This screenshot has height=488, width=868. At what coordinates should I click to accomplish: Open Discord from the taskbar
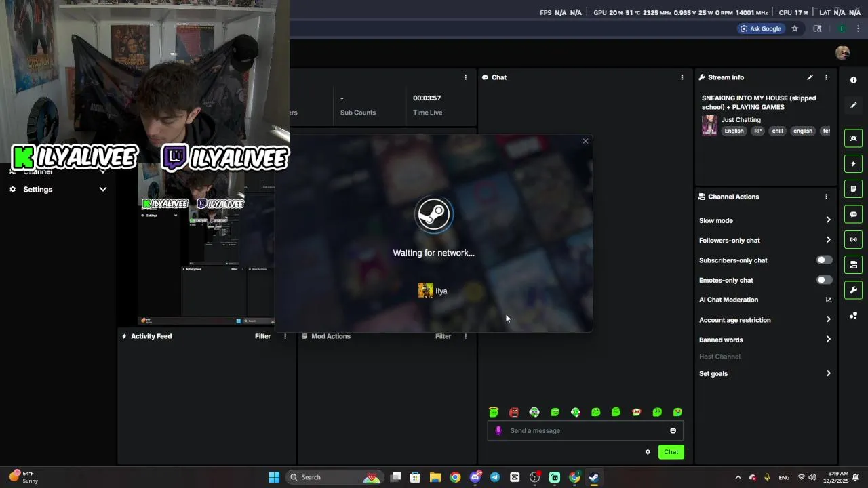(475, 477)
